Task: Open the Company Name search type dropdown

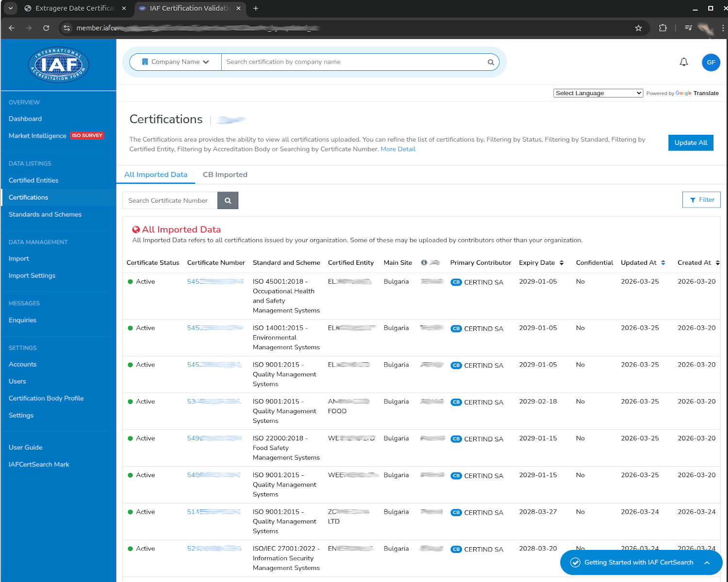Action: [x=176, y=62]
